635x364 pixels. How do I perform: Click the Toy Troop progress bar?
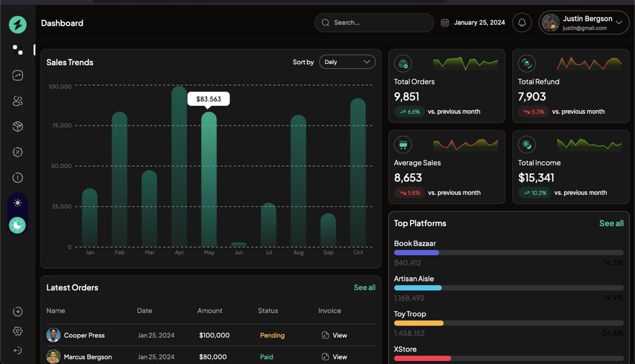point(508,323)
